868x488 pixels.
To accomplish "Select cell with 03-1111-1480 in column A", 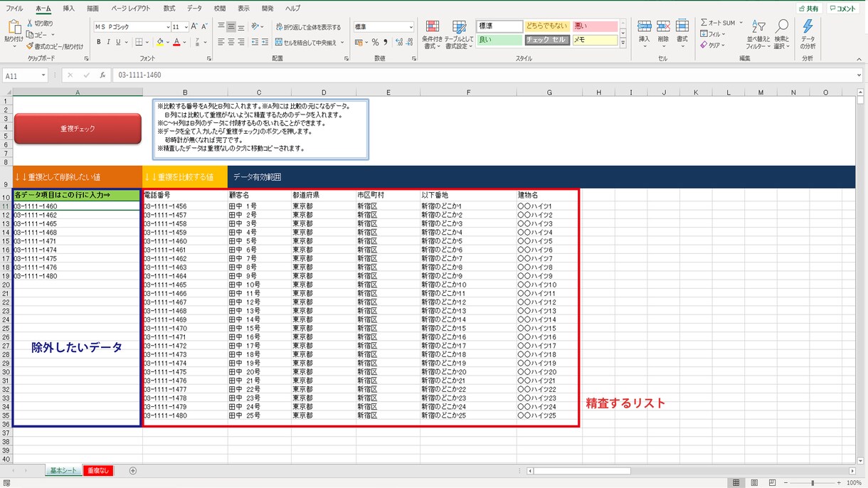I will point(77,276).
